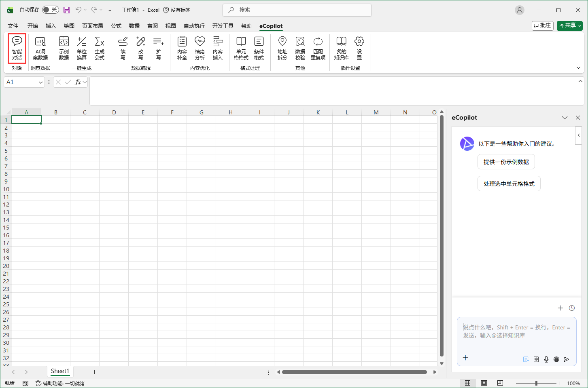588x388 pixels.
Task: Open 智能对话 chat in eCopilot ribbon
Action: [x=17, y=48]
